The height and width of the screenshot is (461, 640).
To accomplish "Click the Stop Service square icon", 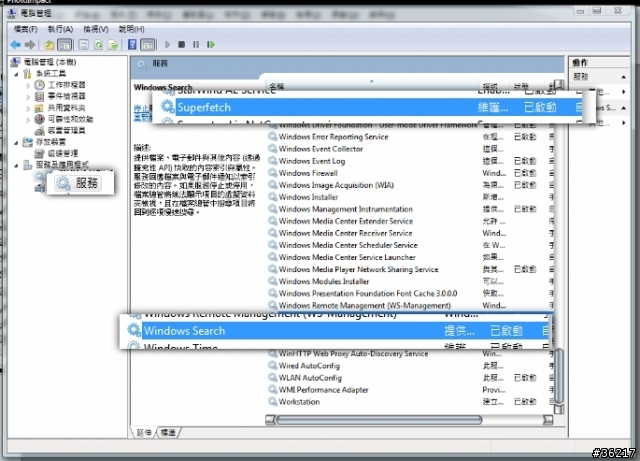I will [x=182, y=44].
